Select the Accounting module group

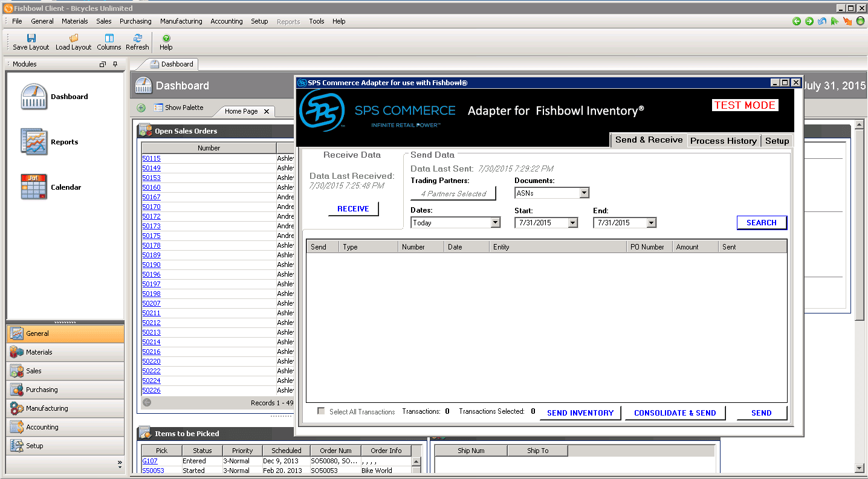(65, 427)
